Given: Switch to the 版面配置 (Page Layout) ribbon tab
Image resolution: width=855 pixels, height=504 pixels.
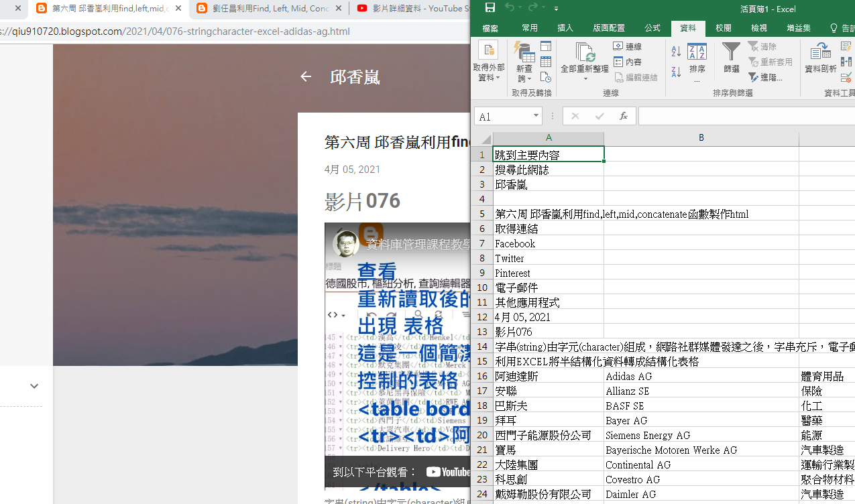Looking at the screenshot, I should tap(609, 28).
